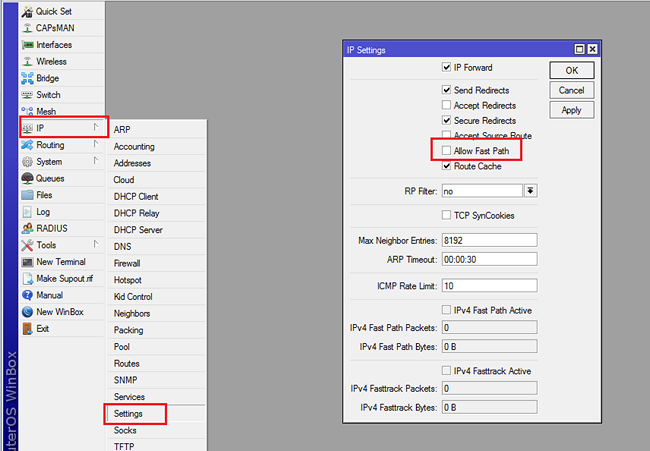This screenshot has width=650, height=451.
Task: Click the New Terminal icon
Action: tap(27, 262)
